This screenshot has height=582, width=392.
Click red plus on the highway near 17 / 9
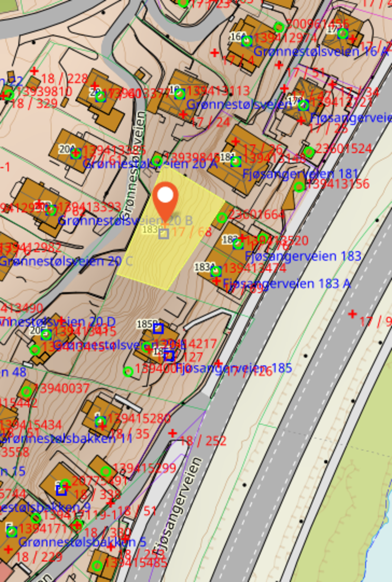pyautogui.click(x=352, y=314)
